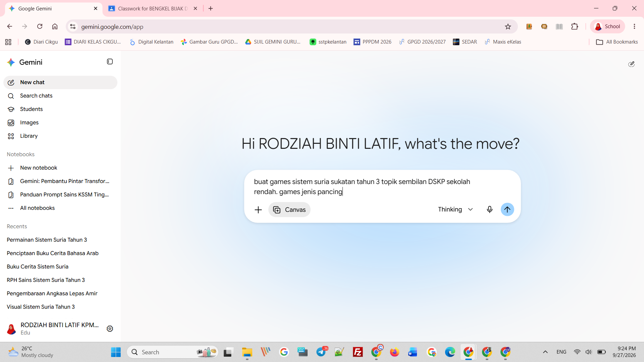Image resolution: width=644 pixels, height=362 pixels.
Task: Open the Library section
Action: (60, 136)
